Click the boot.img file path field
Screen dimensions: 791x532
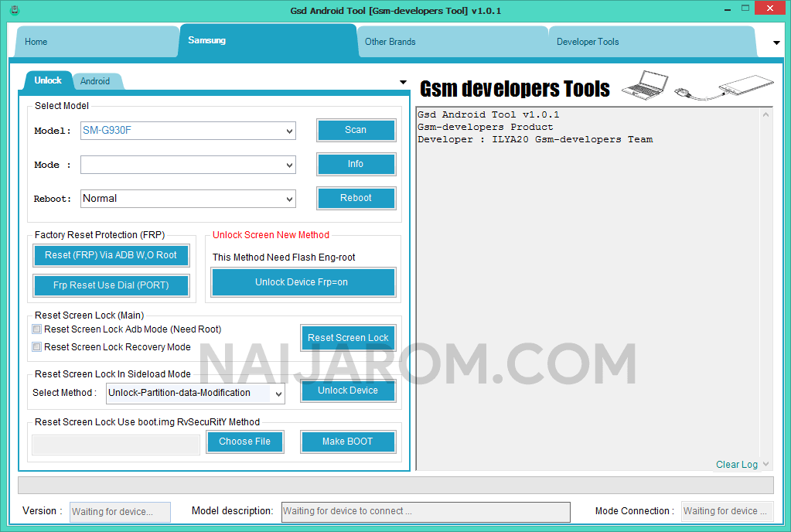point(116,445)
